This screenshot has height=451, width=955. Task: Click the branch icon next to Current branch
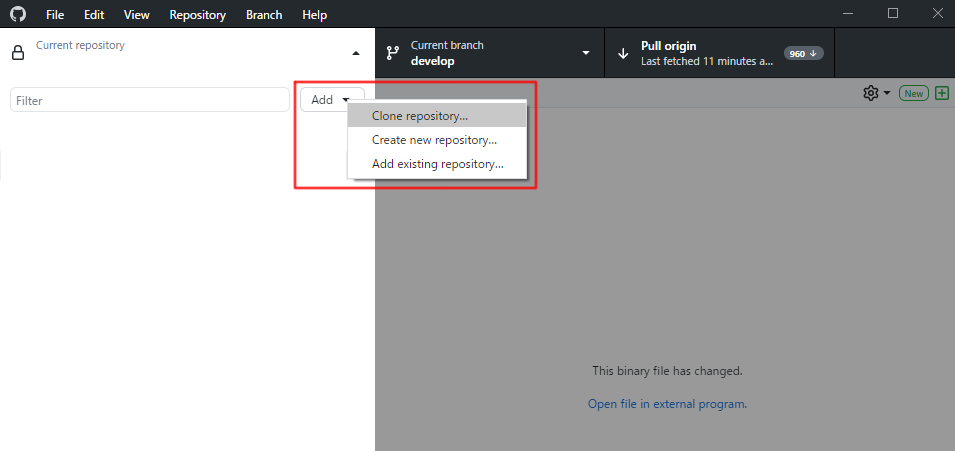[x=393, y=53]
